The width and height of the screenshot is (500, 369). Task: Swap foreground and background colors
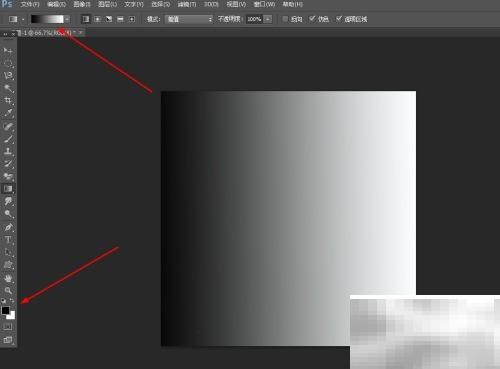click(x=12, y=301)
